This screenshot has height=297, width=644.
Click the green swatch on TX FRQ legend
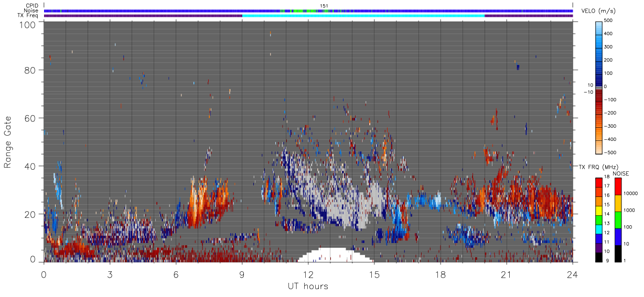[598, 219]
